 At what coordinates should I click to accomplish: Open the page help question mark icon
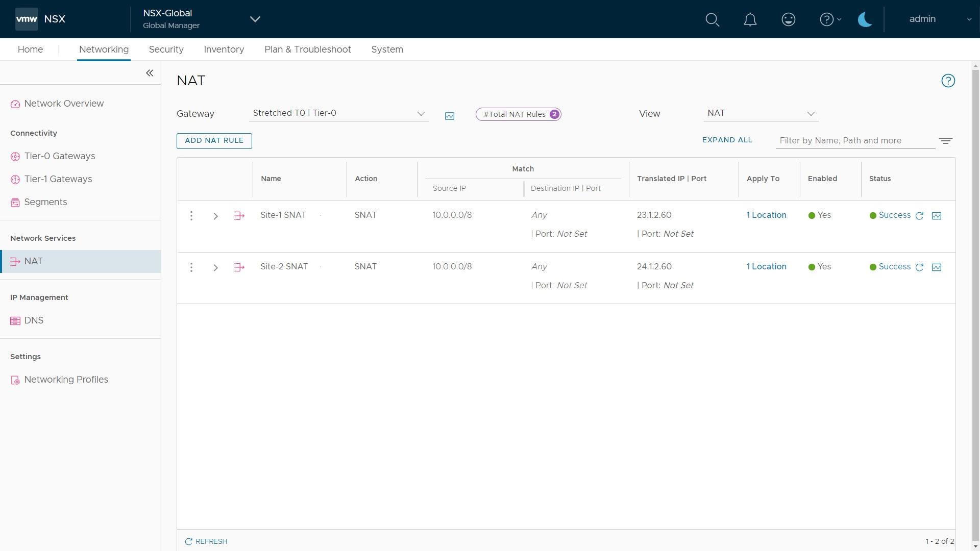tap(948, 81)
